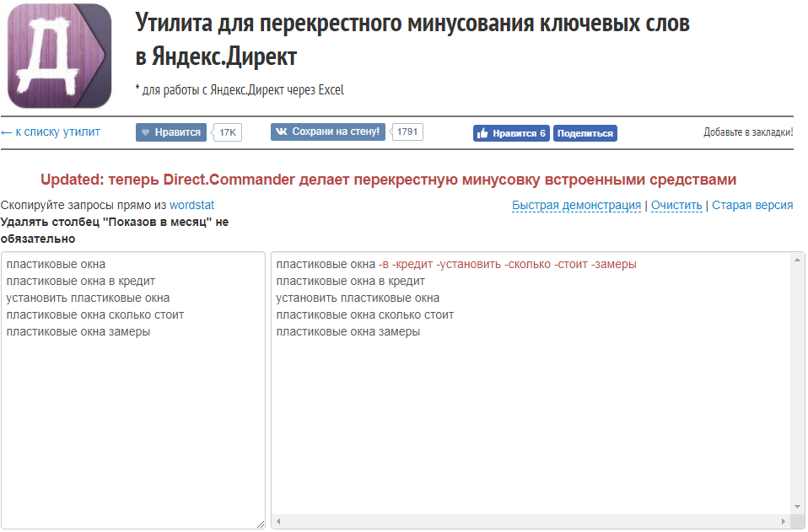This screenshot has height=532, width=808.
Task: Click the Facebook 'Поделиться' button
Action: pos(584,133)
